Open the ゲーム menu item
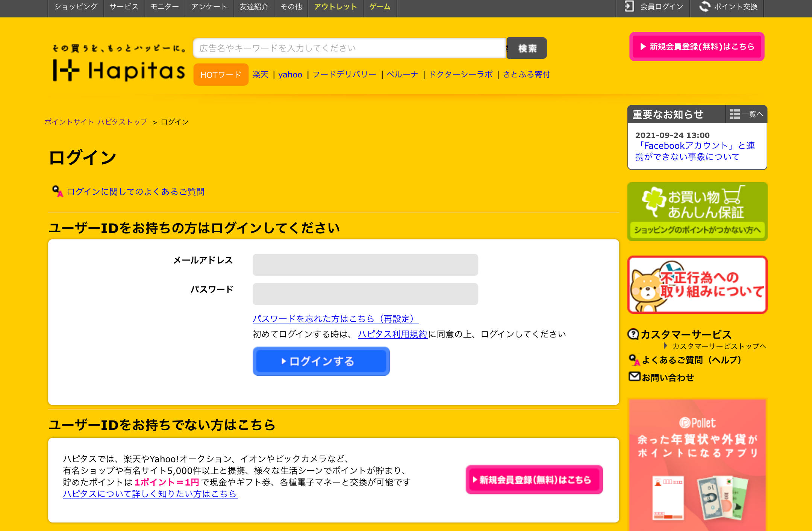This screenshot has width=812, height=531. click(380, 7)
